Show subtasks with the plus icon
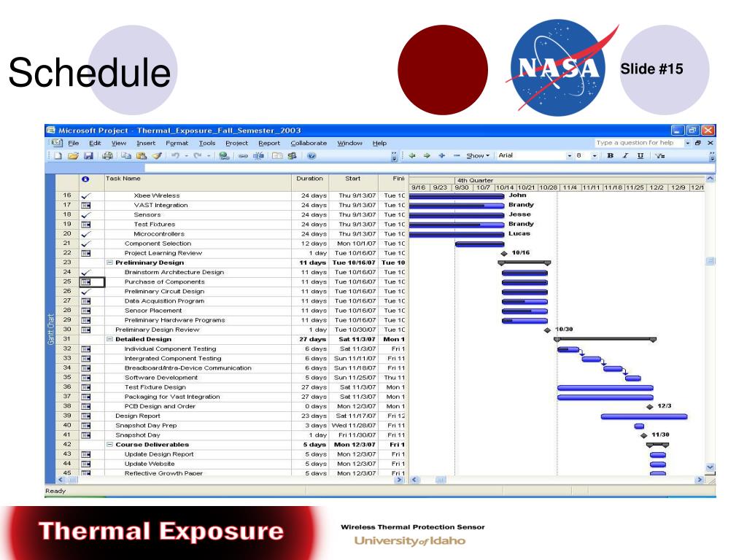 (441, 156)
